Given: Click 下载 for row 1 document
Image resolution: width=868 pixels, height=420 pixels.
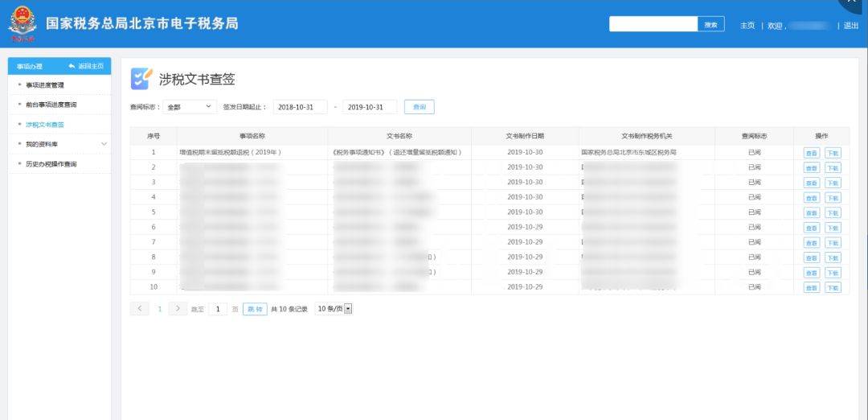Looking at the screenshot, I should (x=833, y=153).
